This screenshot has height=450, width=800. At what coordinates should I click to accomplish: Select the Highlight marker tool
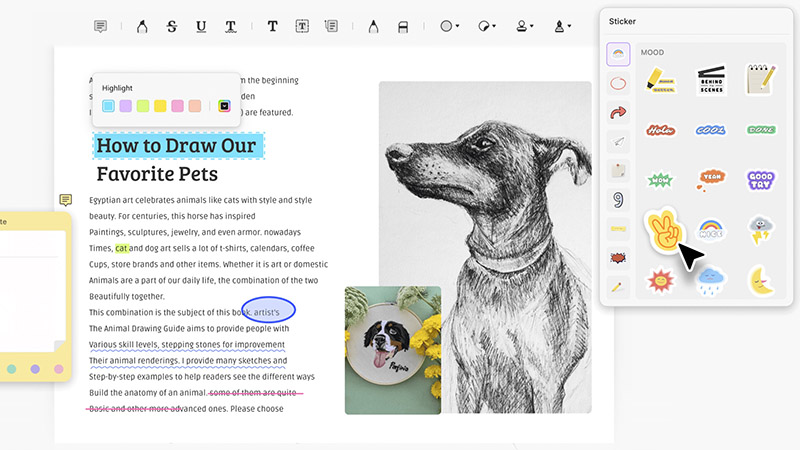tap(142, 26)
